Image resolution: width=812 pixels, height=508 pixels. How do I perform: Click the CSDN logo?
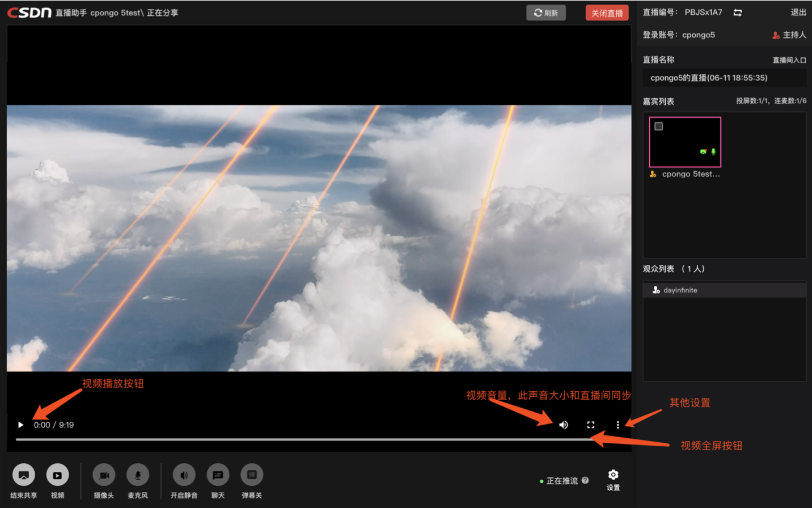[x=29, y=12]
